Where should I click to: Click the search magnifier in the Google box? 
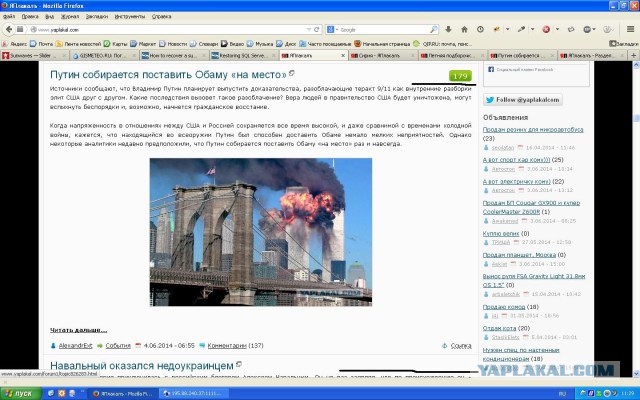(433, 29)
